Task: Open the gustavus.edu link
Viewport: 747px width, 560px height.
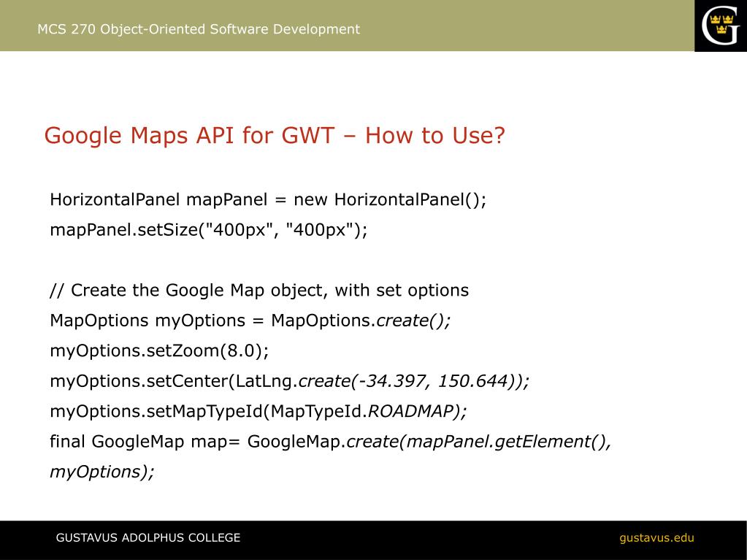Action: [656, 538]
